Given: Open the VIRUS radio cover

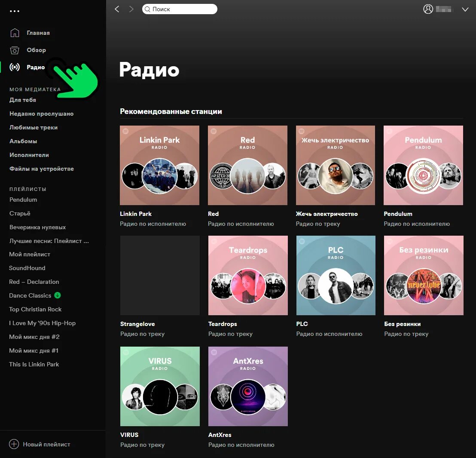Looking at the screenshot, I should tap(160, 386).
